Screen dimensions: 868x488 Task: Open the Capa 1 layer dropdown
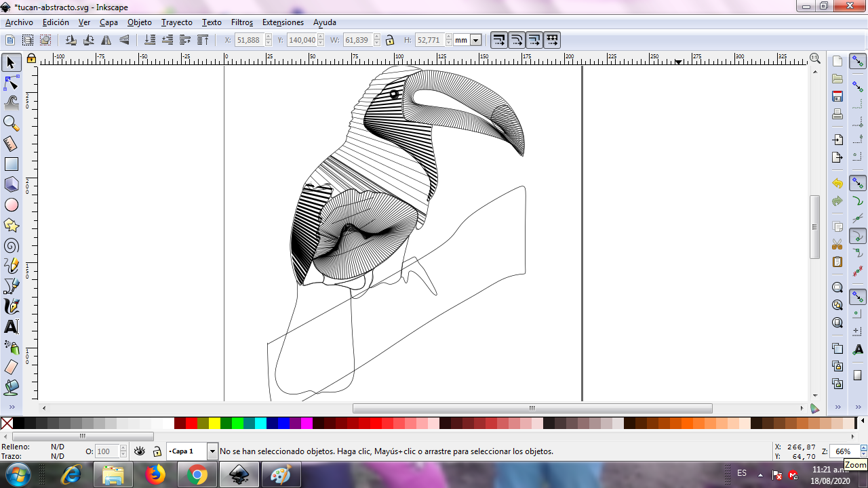point(212,451)
